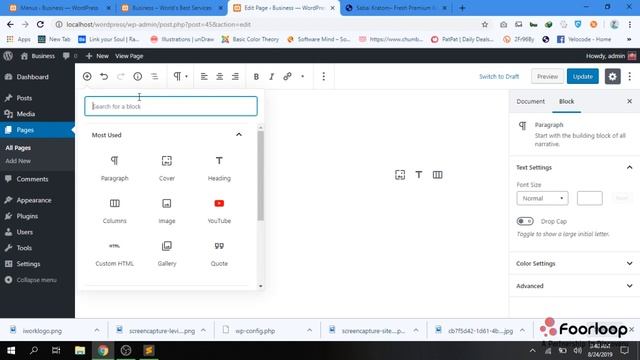This screenshot has width=640, height=360.
Task: Open Plugins admin menu
Action: pos(27,216)
